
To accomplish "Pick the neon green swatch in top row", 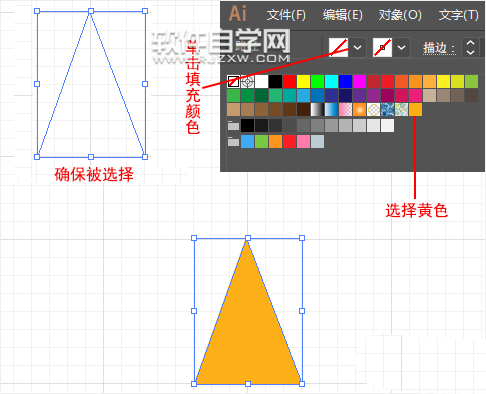I will click(317, 81).
